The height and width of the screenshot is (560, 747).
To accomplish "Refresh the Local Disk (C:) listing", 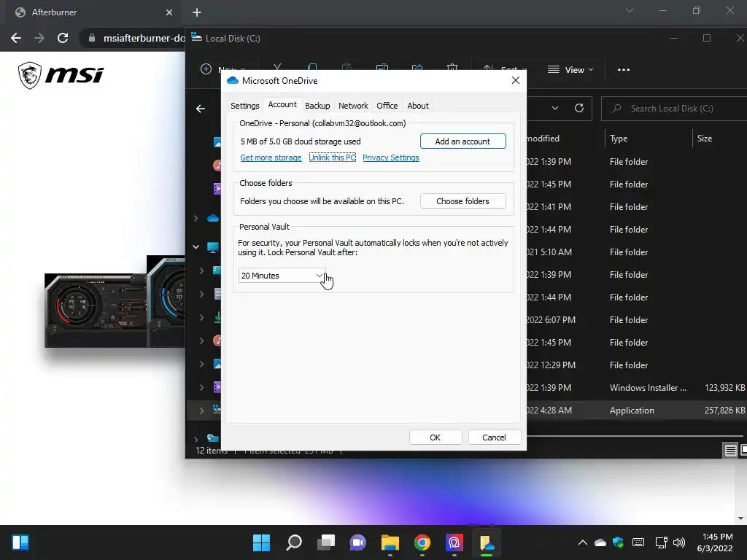I will click(579, 108).
